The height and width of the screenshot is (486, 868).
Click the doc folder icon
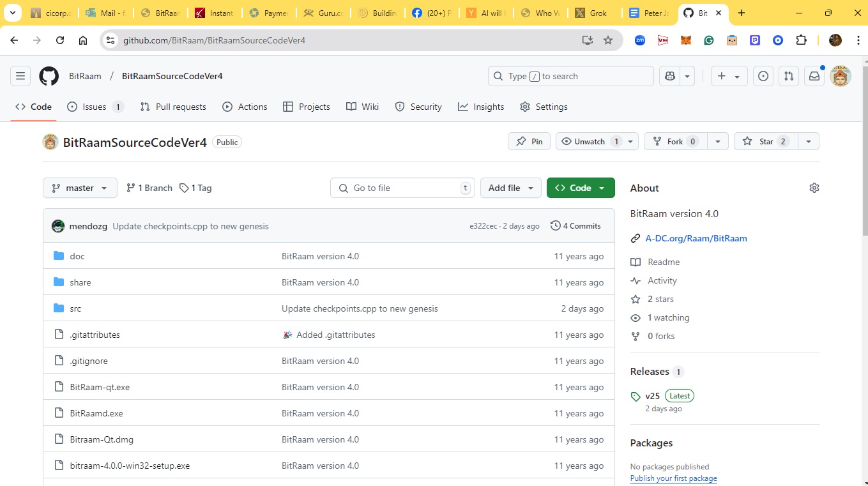click(59, 256)
